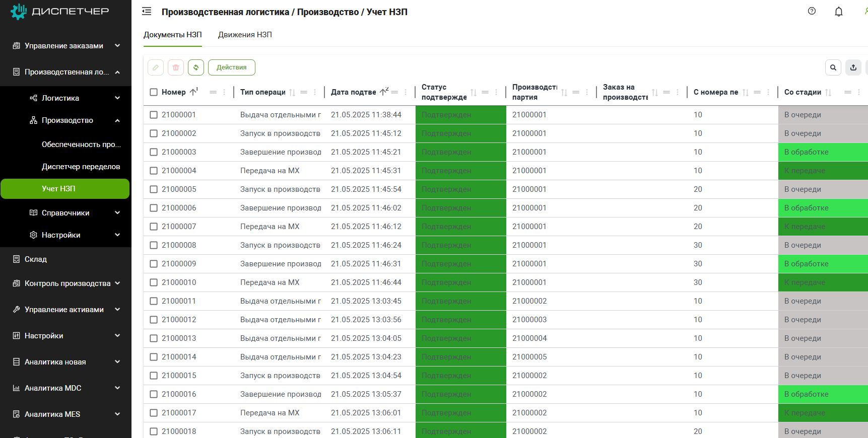868x438 pixels.
Task: Open the help question mark icon
Action: [812, 11]
